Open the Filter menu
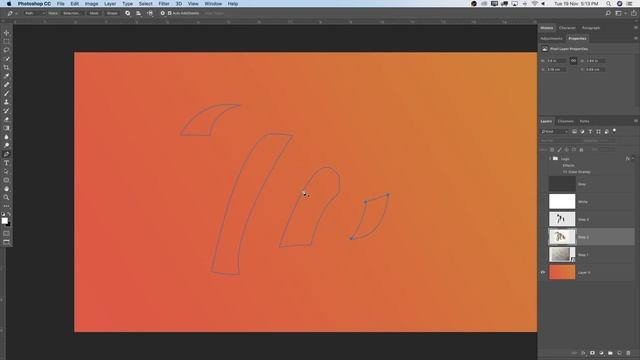The width and height of the screenshot is (640, 360). point(164,4)
